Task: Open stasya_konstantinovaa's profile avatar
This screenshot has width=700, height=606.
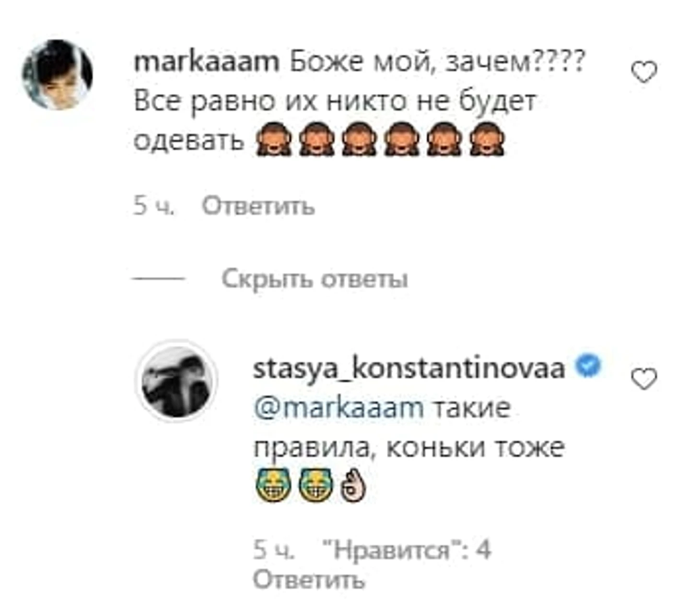Action: point(176,380)
